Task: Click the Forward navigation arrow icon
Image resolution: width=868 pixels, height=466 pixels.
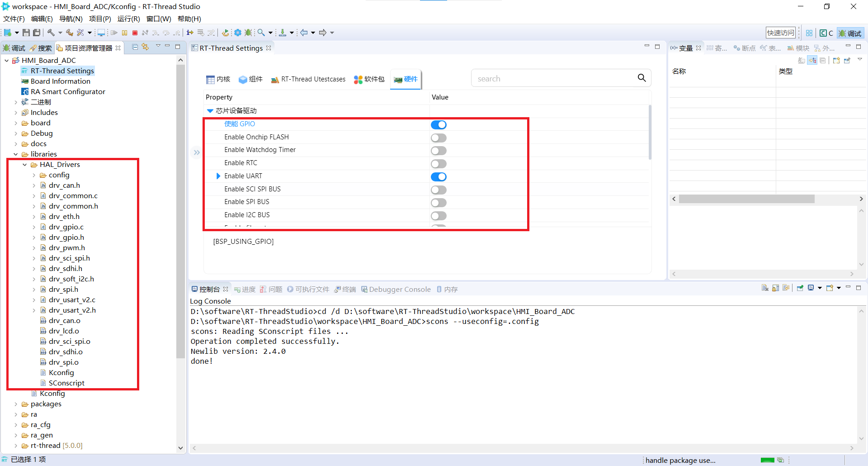Action: tap(323, 33)
